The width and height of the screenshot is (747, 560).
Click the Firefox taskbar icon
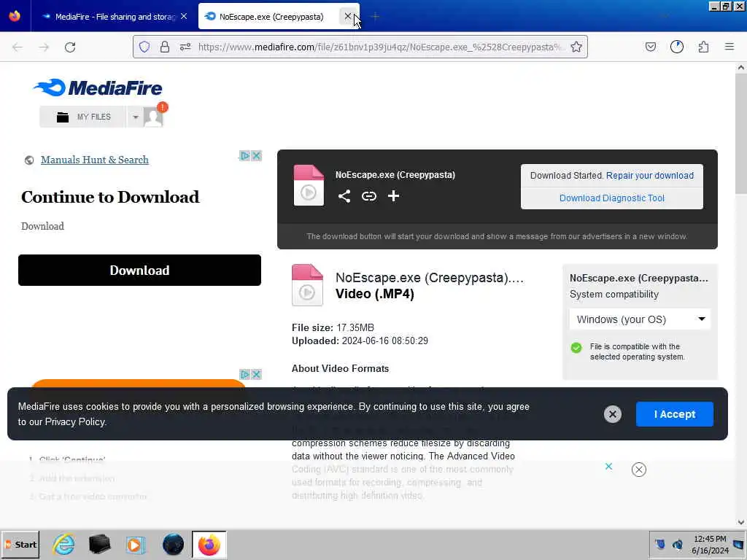pyautogui.click(x=209, y=544)
